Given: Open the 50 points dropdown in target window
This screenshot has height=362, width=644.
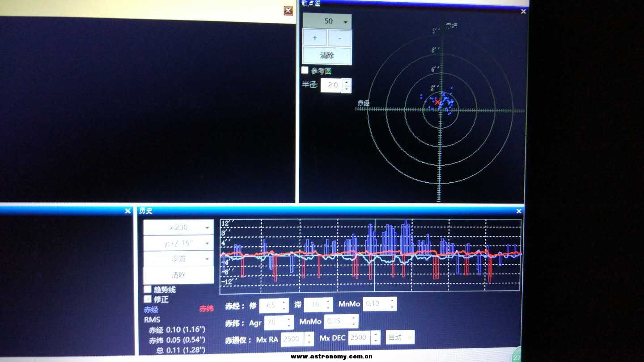Looking at the screenshot, I should click(327, 21).
